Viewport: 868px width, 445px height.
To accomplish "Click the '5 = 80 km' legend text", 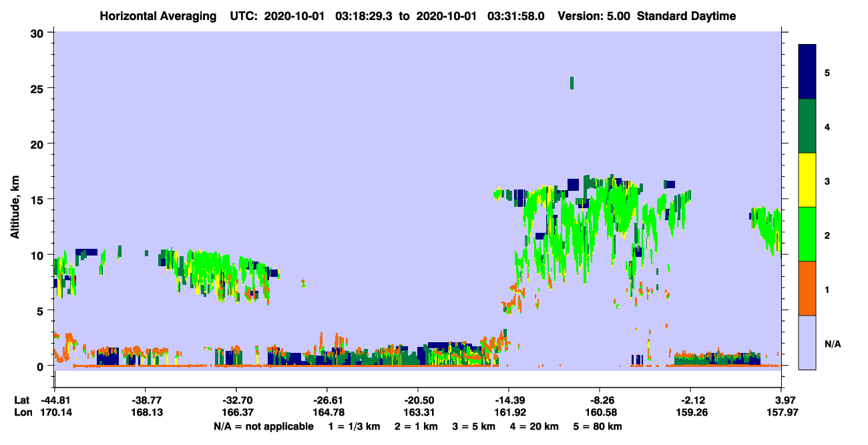I will click(599, 426).
